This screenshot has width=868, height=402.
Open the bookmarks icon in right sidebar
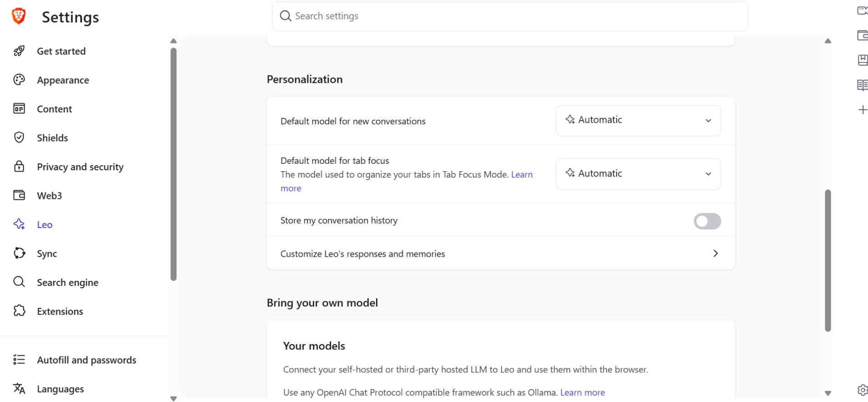click(x=863, y=60)
